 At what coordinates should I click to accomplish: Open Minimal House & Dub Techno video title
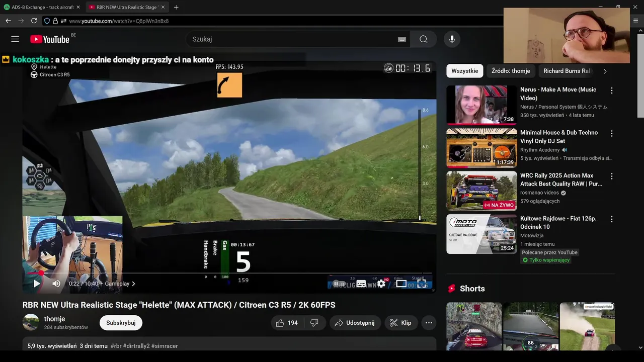[559, 137]
